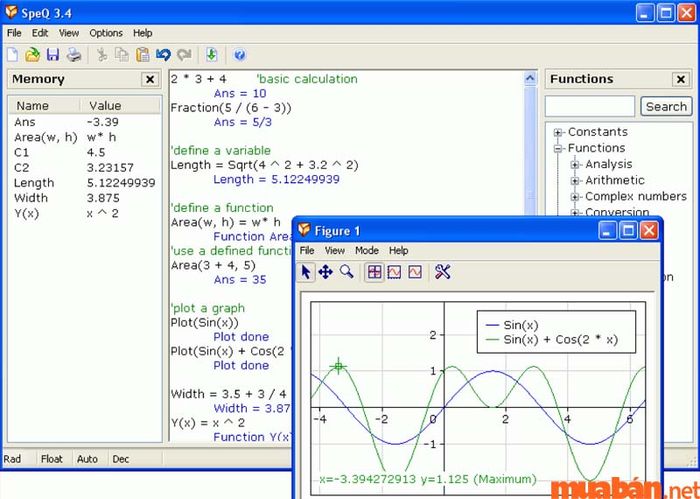The image size is (700, 499).
Task: Select the pan move tool in Figure 1
Action: click(x=325, y=272)
